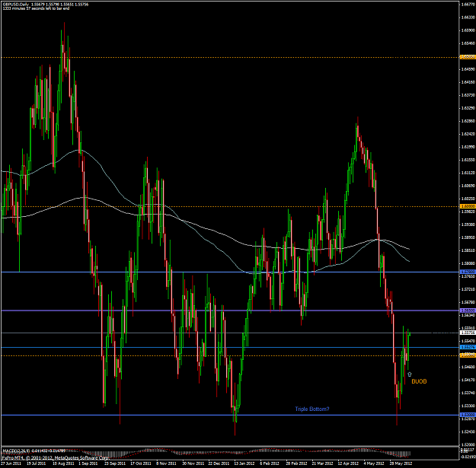Click the 1.54170 price axis label
The height and width of the screenshot is (468, 476).
[468, 380]
